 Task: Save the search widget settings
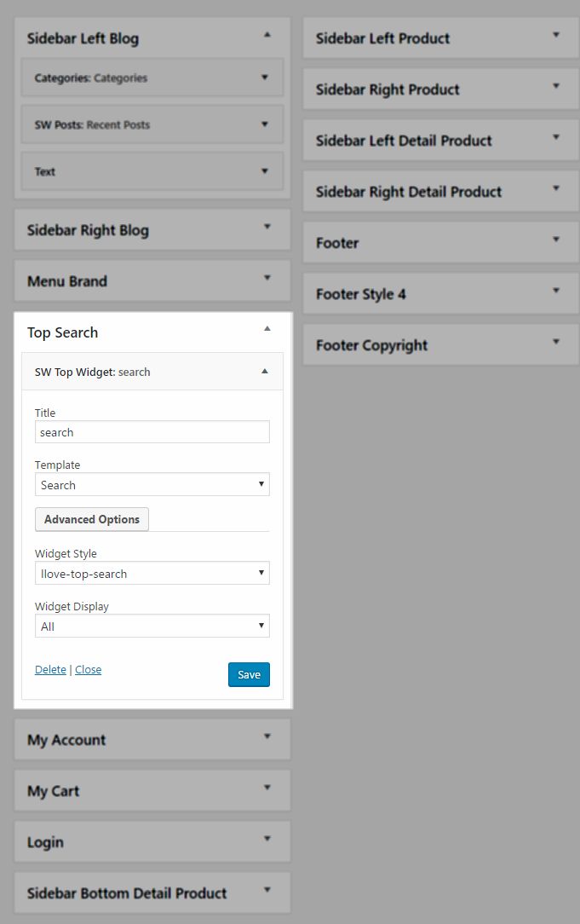(x=249, y=675)
